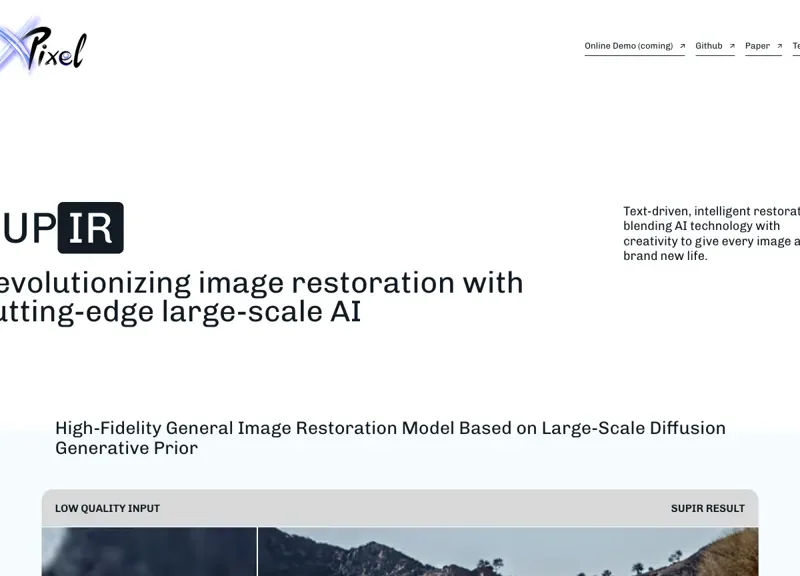This screenshot has width=800, height=576.
Task: Click the 'High-Fidelity General Image Restoration' subheading
Action: 390,437
